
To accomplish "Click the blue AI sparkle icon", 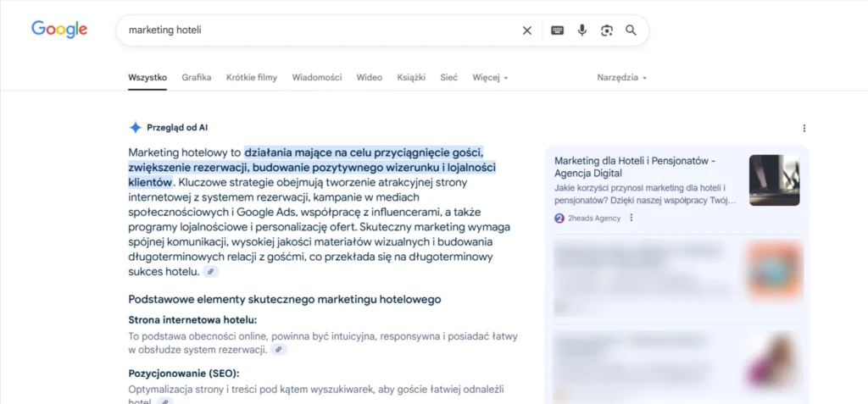I will click(136, 128).
